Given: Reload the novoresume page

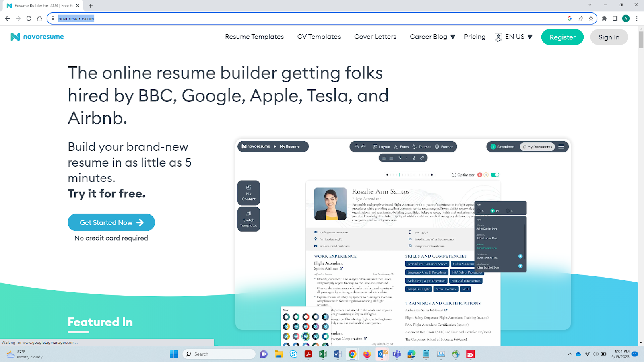Looking at the screenshot, I should tap(29, 19).
